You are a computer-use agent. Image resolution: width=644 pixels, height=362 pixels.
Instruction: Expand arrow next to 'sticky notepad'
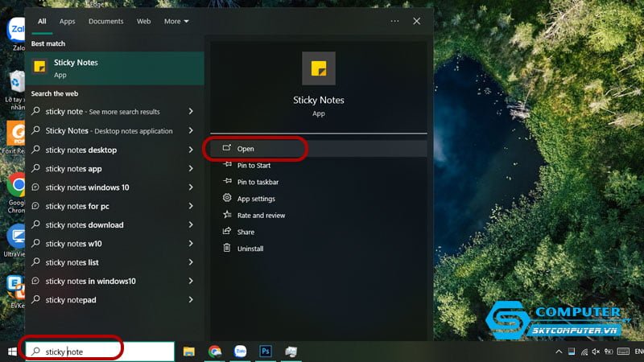191,299
